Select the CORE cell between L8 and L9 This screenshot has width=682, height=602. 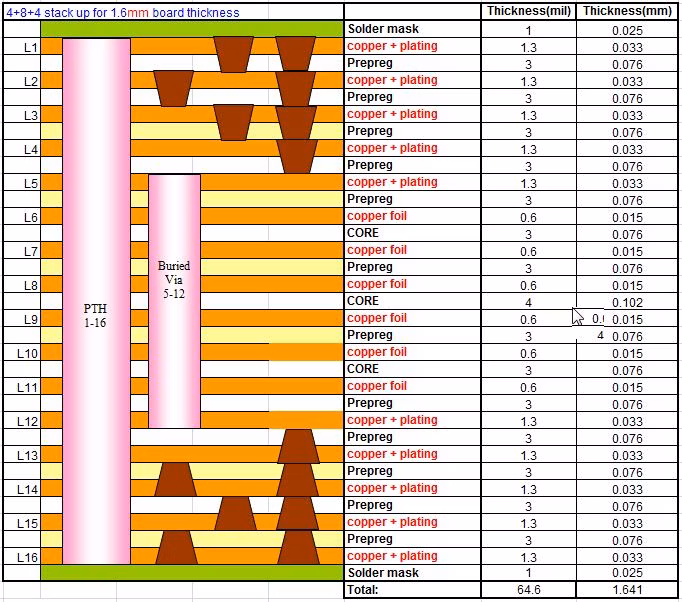pyautogui.click(x=412, y=301)
